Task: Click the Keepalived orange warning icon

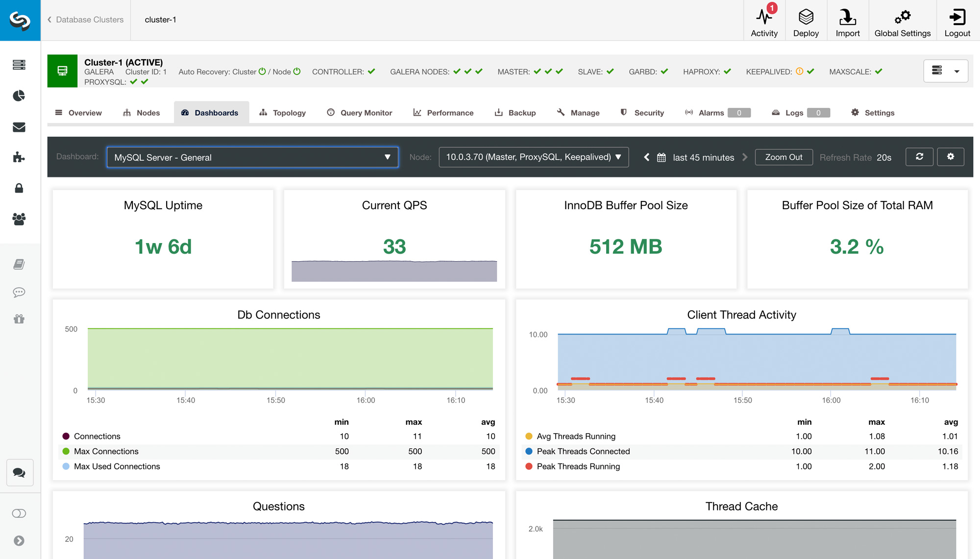Action: tap(799, 72)
